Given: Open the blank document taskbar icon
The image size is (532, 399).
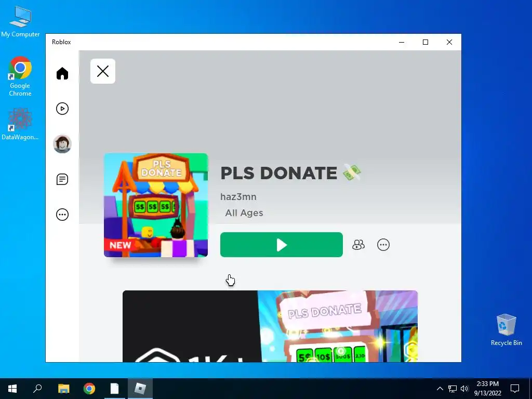Looking at the screenshot, I should pos(115,389).
